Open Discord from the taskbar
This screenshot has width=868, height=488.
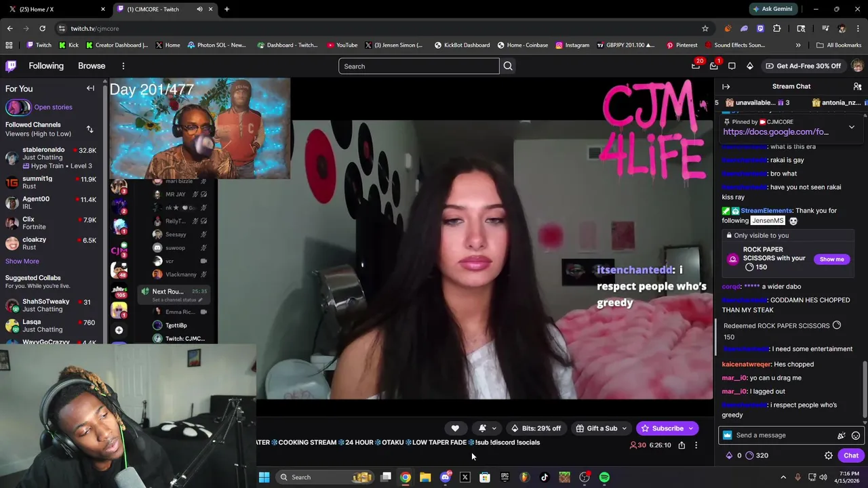(446, 477)
